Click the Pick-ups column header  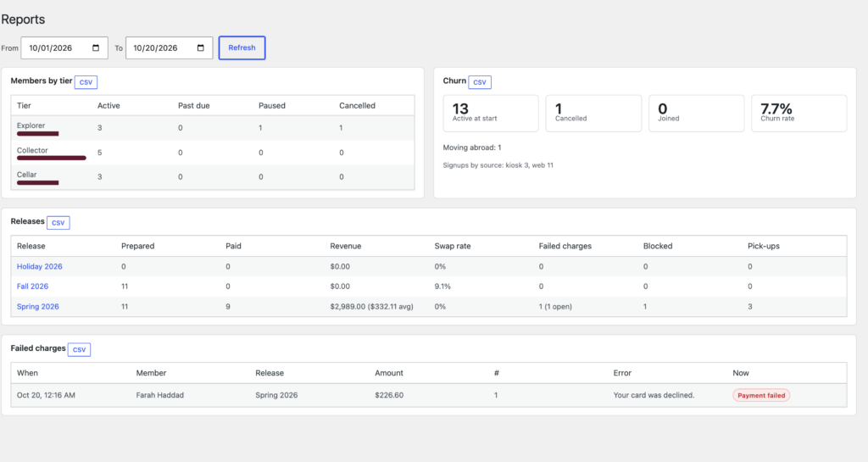764,246
